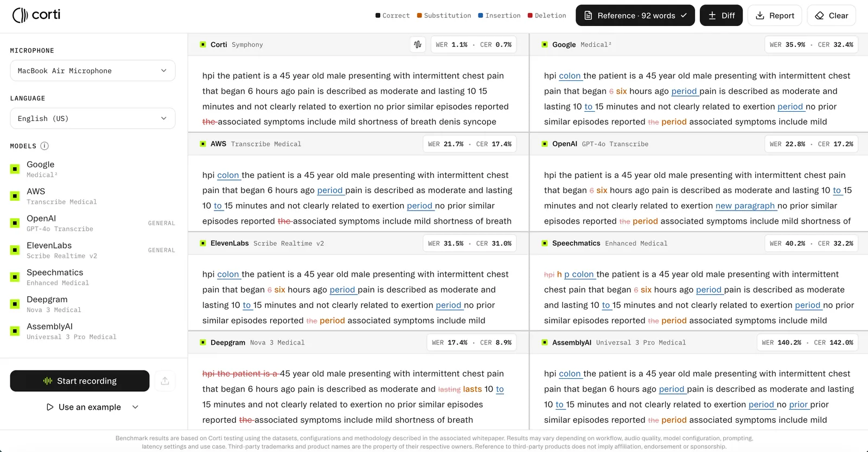Click the Diff button
Image resolution: width=868 pixels, height=452 pixels.
pos(721,16)
